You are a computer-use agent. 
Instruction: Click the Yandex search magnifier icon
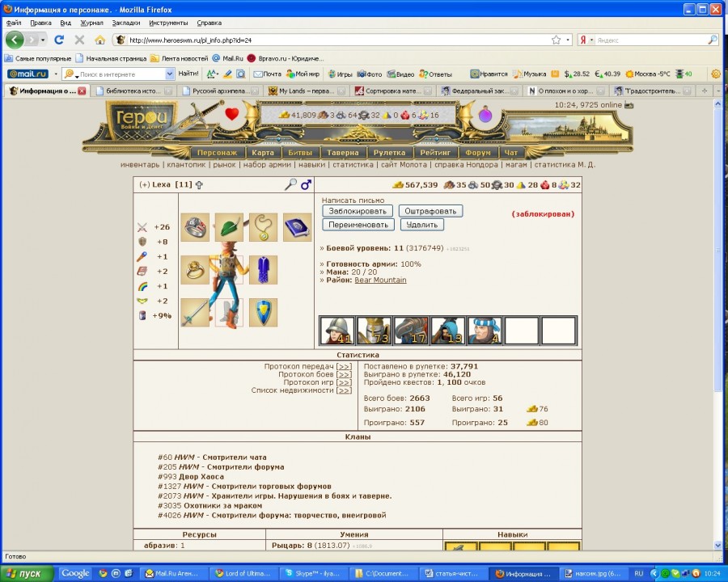pyautogui.click(x=713, y=40)
